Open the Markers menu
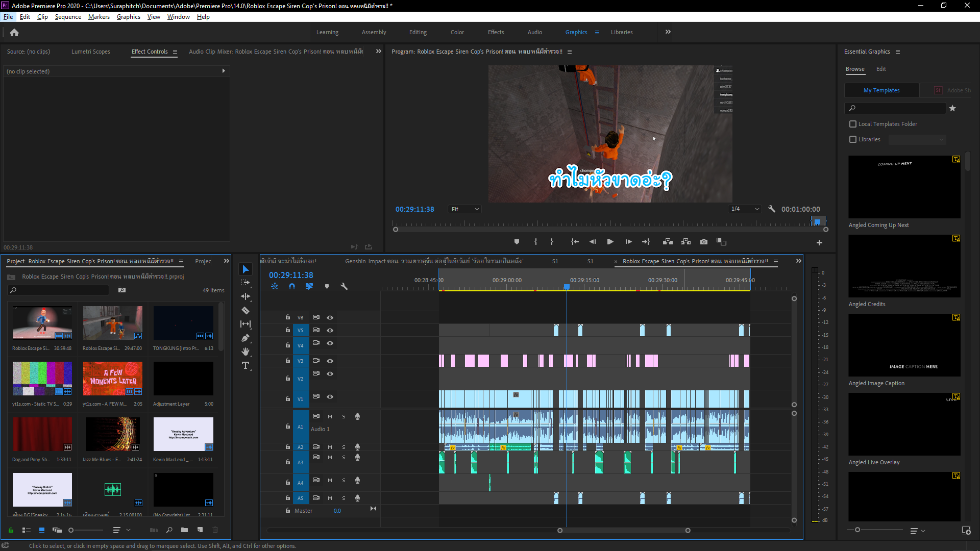Screen dimensions: 980x551 tap(99, 17)
